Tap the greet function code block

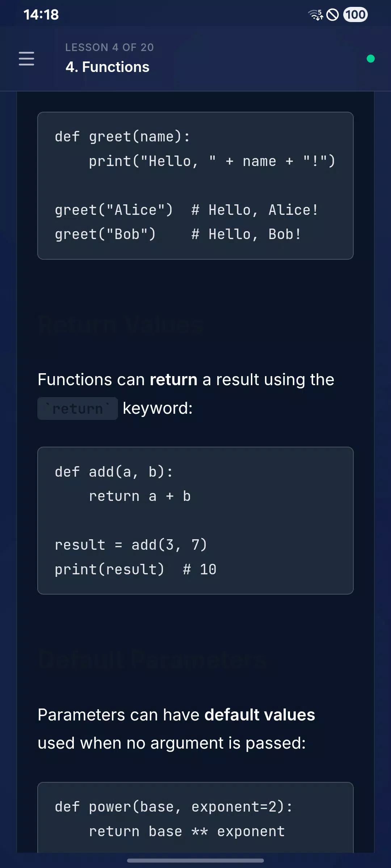[195, 186]
